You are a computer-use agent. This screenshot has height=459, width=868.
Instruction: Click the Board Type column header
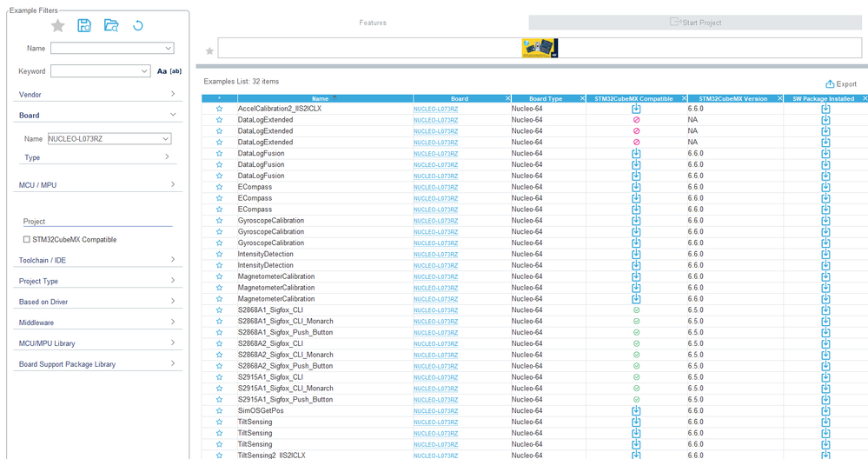546,98
